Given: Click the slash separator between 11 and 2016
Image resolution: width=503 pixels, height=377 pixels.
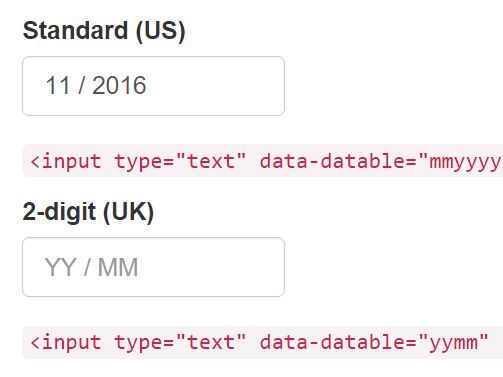Looking at the screenshot, I should tap(81, 86).
